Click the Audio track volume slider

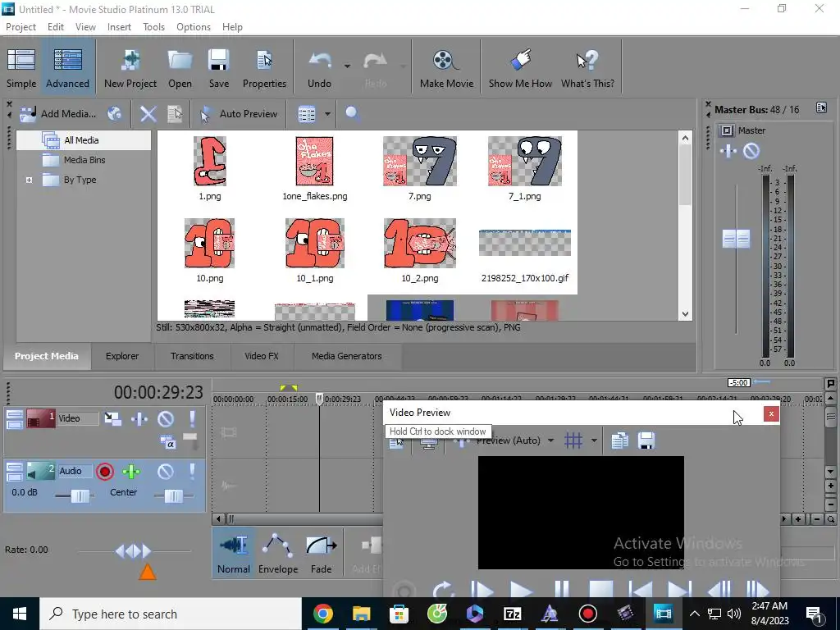point(80,496)
